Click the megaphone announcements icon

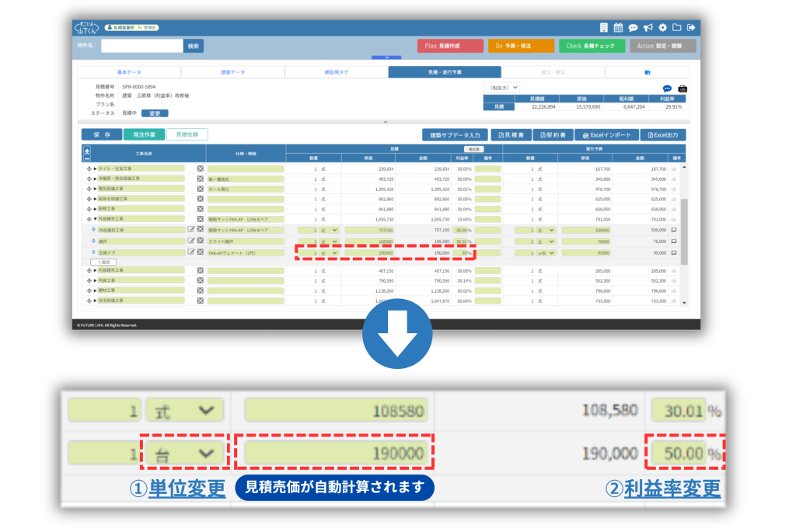pos(648,28)
